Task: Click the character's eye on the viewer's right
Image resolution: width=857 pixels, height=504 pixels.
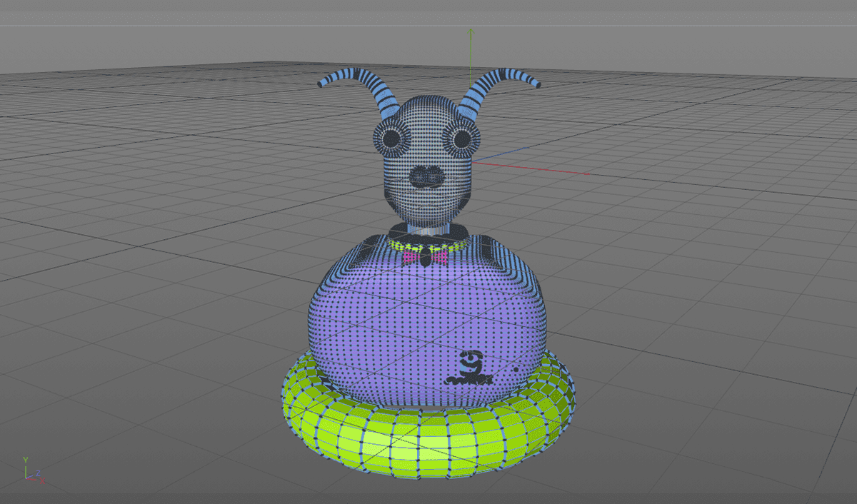Action: pos(461,138)
